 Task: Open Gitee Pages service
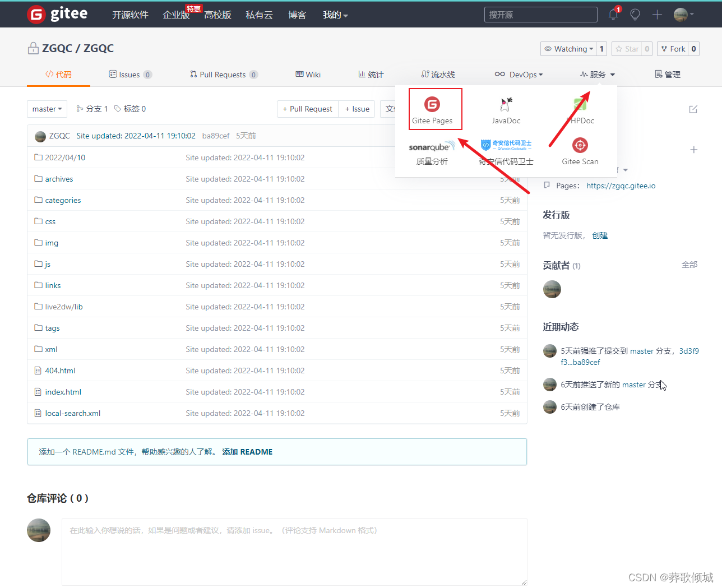pyautogui.click(x=432, y=110)
